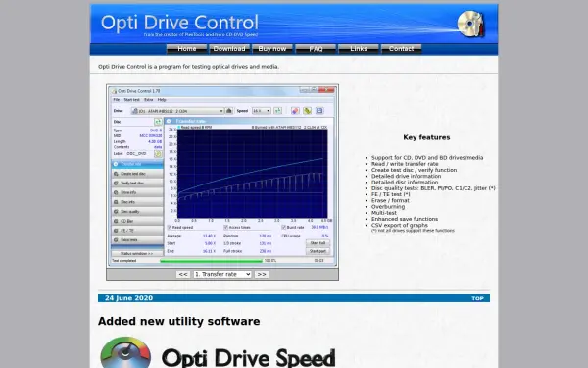The image size is (588, 368).
Task: Open Start test menu in app screenshot
Action: point(131,100)
